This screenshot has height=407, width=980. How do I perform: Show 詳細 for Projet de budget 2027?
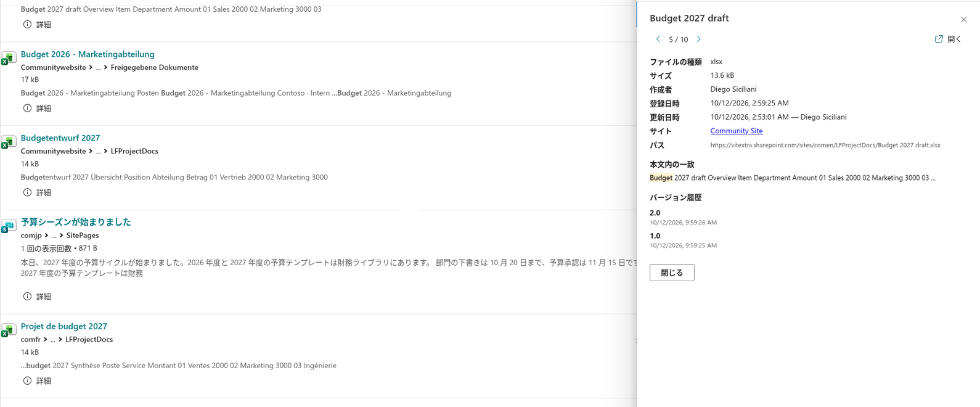pyautogui.click(x=37, y=381)
